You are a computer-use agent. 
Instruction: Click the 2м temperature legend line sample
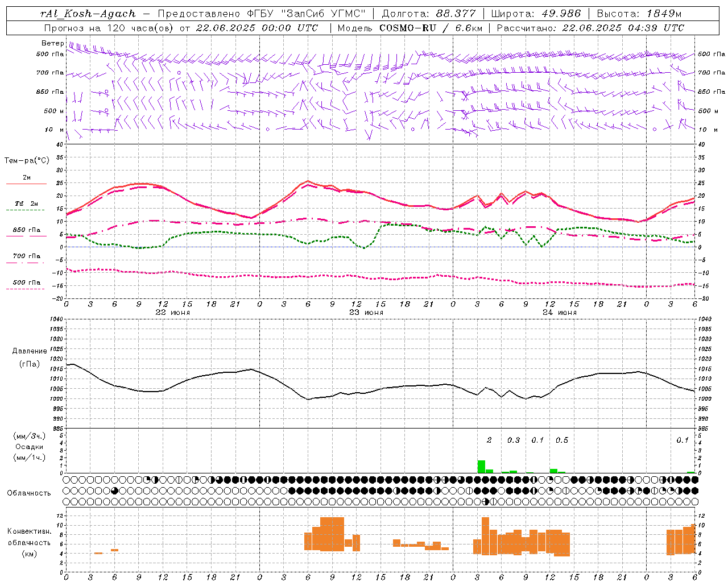(26, 184)
